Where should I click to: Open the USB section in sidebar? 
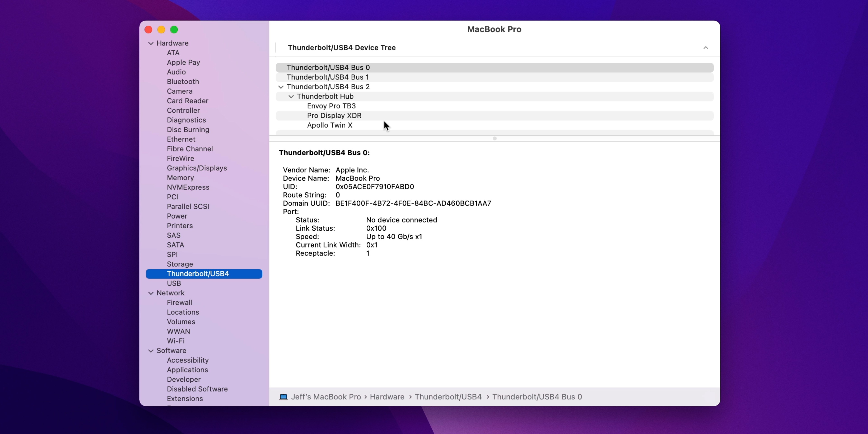click(174, 283)
